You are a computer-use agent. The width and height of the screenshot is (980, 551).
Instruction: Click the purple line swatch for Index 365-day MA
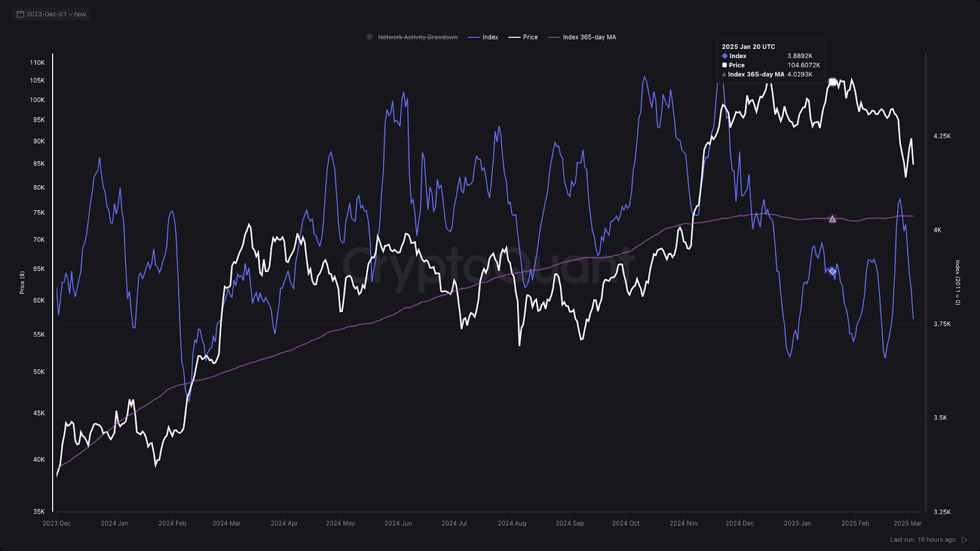[554, 37]
